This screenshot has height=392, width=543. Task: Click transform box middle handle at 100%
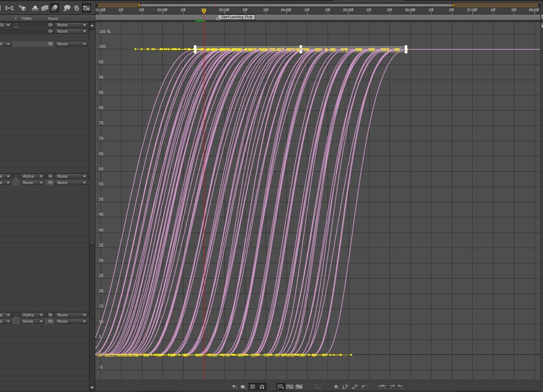click(x=301, y=49)
